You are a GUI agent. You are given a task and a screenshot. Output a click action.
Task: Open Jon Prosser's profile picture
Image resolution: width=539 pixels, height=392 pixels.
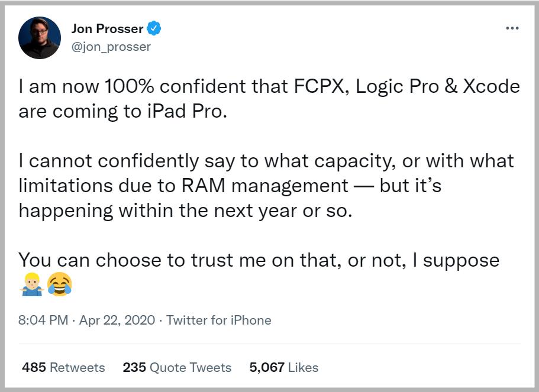pyautogui.click(x=40, y=37)
